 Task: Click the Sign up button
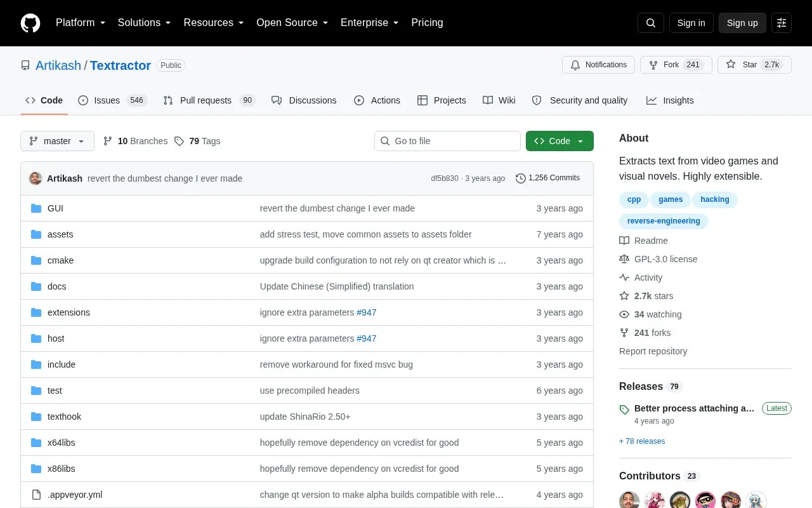tap(742, 23)
